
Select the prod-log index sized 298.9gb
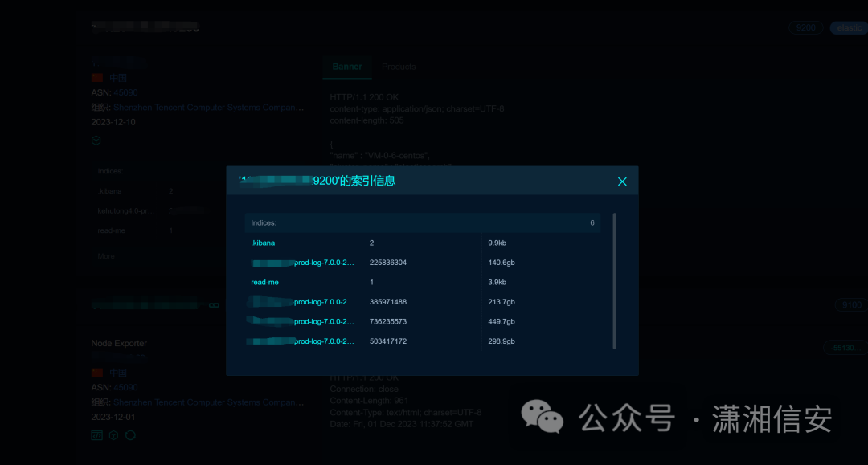302,341
